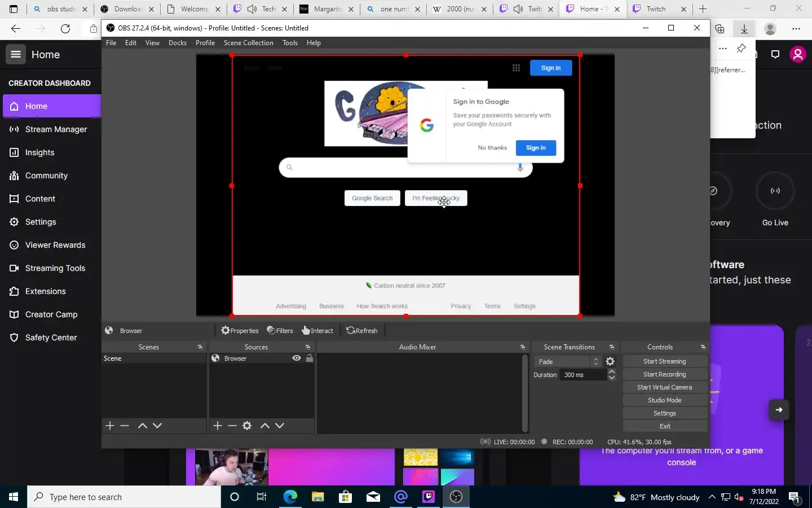Click Interact in source toolbar

[x=317, y=331]
